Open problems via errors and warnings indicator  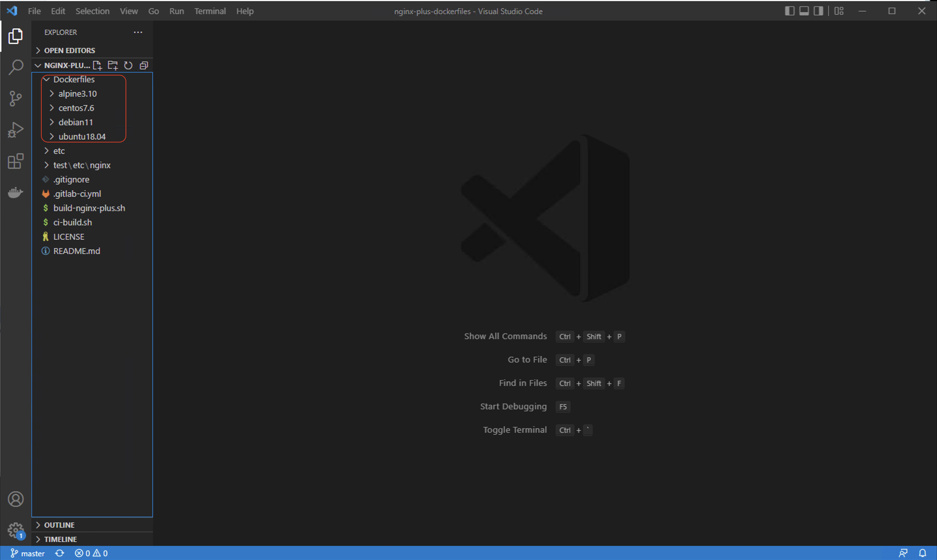pos(91,553)
